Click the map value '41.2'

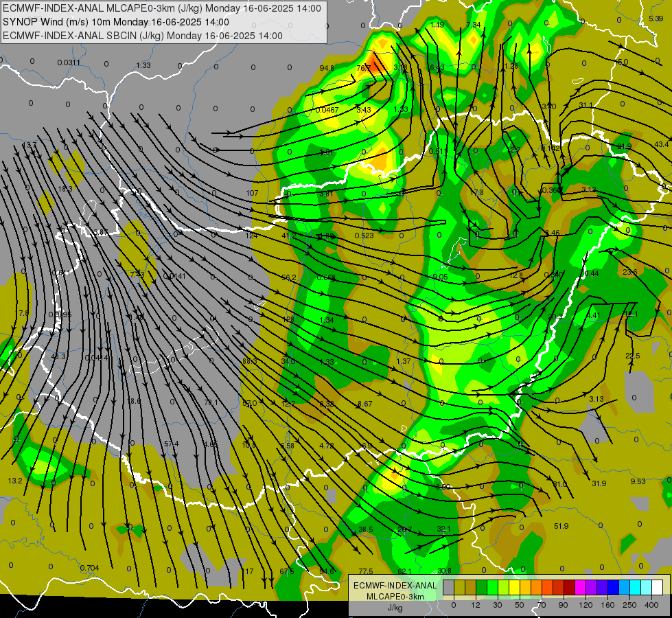[289, 236]
